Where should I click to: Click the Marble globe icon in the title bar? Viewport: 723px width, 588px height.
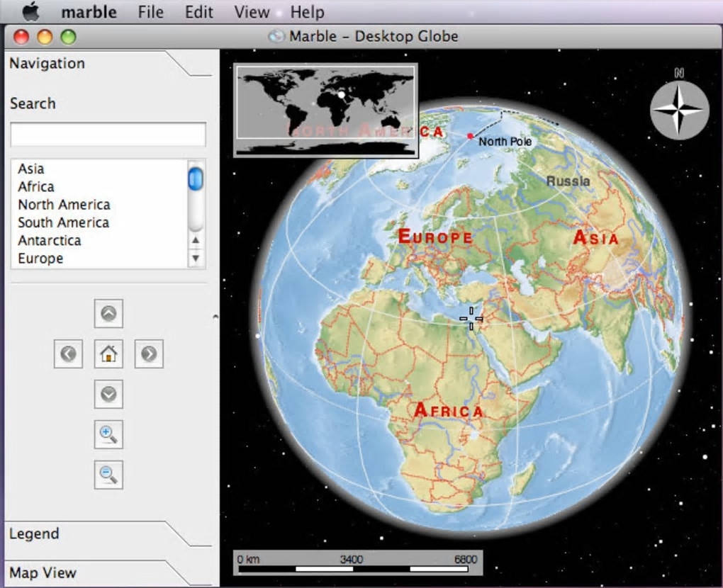coord(276,36)
